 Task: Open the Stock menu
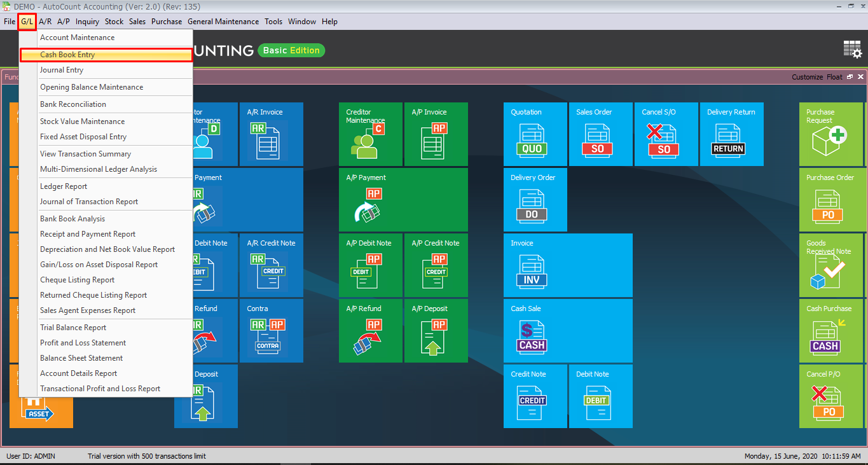pos(114,22)
